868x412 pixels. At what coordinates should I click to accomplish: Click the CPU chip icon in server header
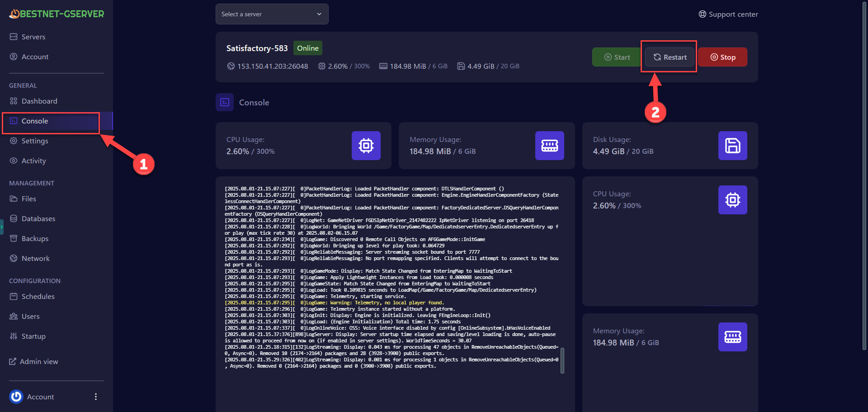pyautogui.click(x=321, y=66)
